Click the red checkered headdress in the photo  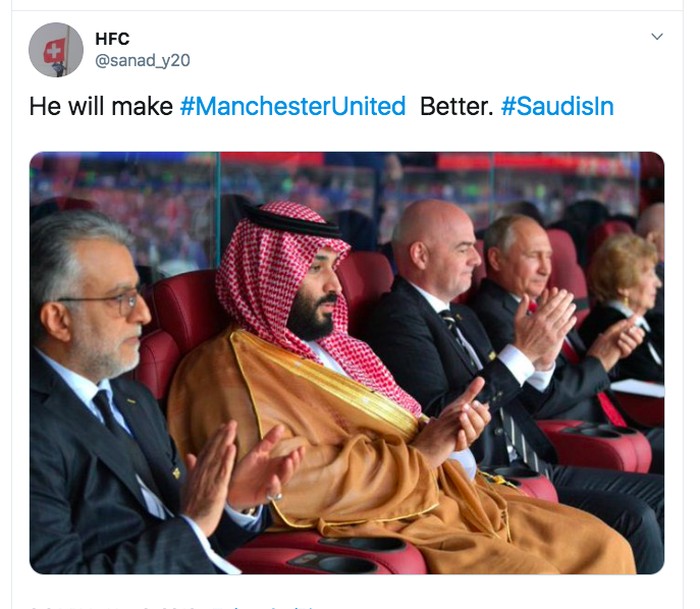tap(290, 260)
